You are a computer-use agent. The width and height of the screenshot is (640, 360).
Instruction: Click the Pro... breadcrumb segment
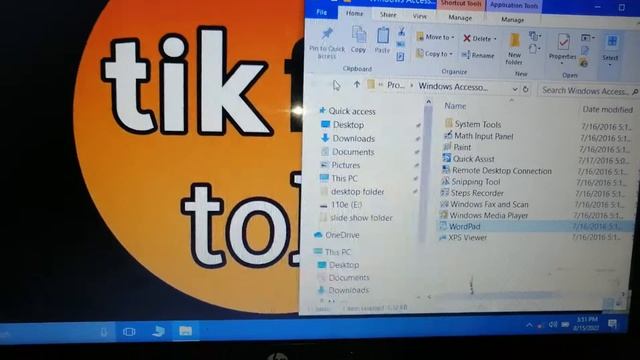pyautogui.click(x=396, y=85)
